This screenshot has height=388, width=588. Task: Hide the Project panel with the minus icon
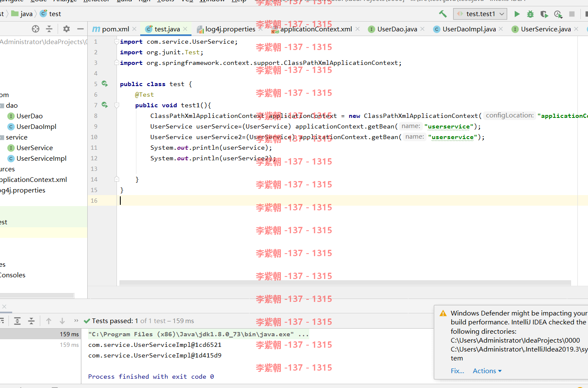coord(80,29)
